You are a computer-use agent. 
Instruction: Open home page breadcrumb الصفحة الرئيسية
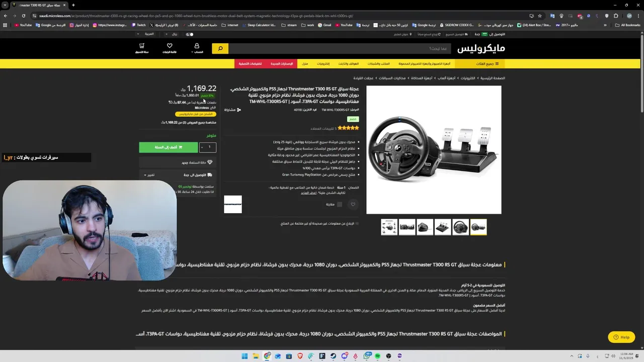click(492, 78)
